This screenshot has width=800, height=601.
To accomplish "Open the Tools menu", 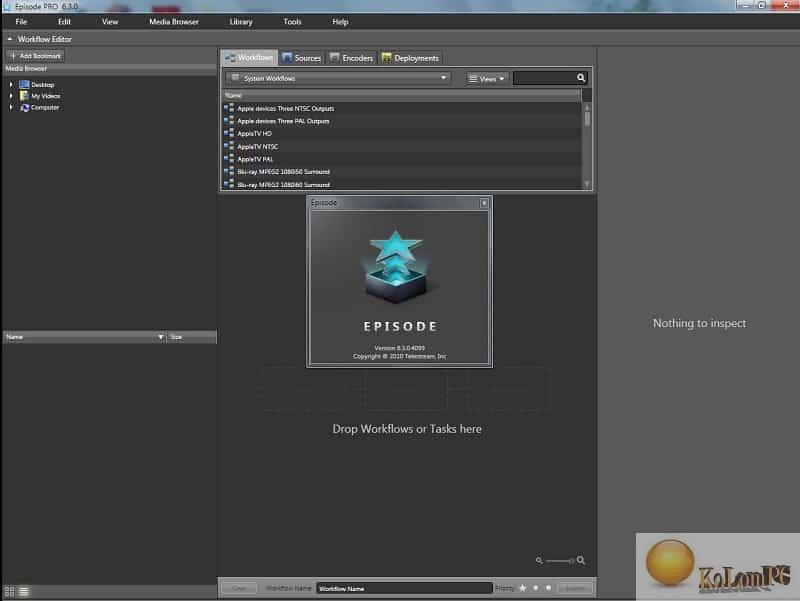I will (292, 22).
